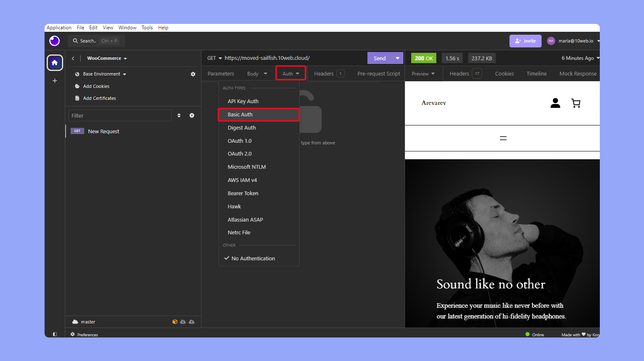Open the Base Environment selector
This screenshot has width=644, height=361.
[103, 74]
